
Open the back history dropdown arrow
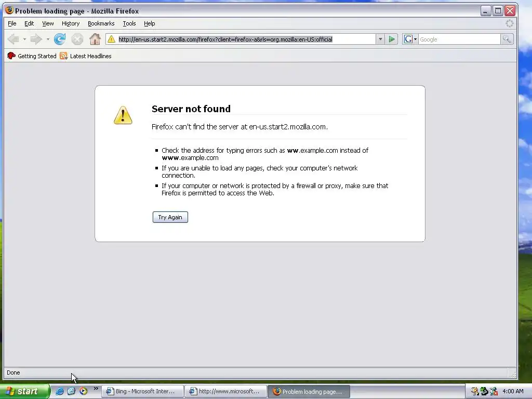pos(24,39)
